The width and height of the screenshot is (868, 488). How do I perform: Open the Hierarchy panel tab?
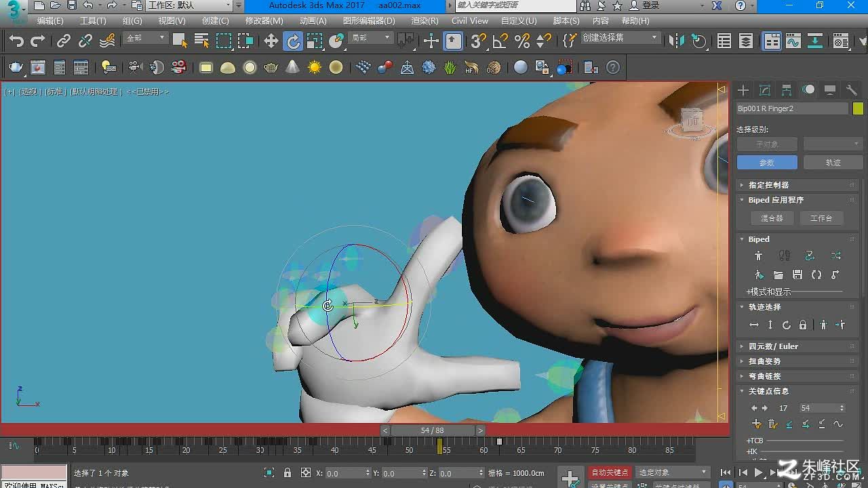point(787,90)
